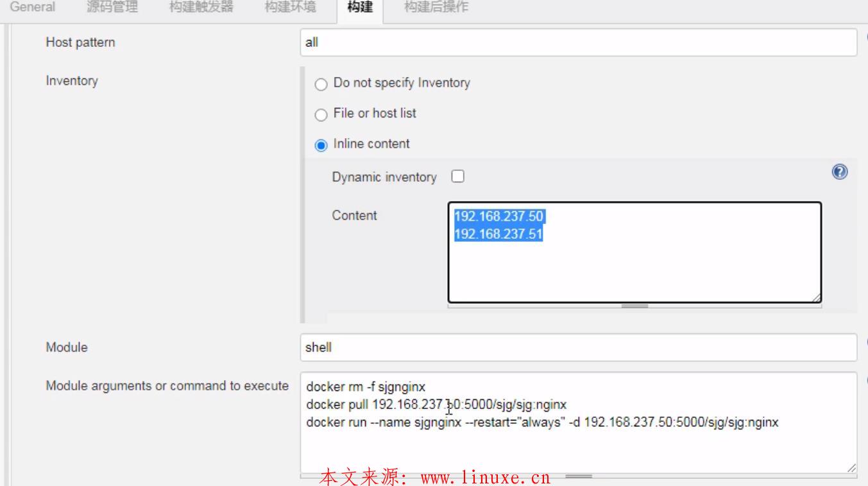Click the Module input field

pos(578,347)
